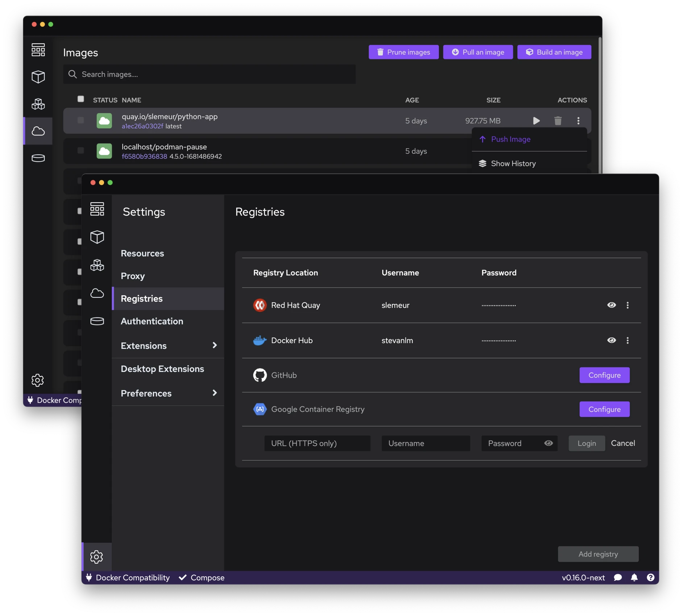Image resolution: width=683 pixels, height=616 pixels.
Task: Open Pods icon in Settings window sidebar
Action: click(97, 265)
